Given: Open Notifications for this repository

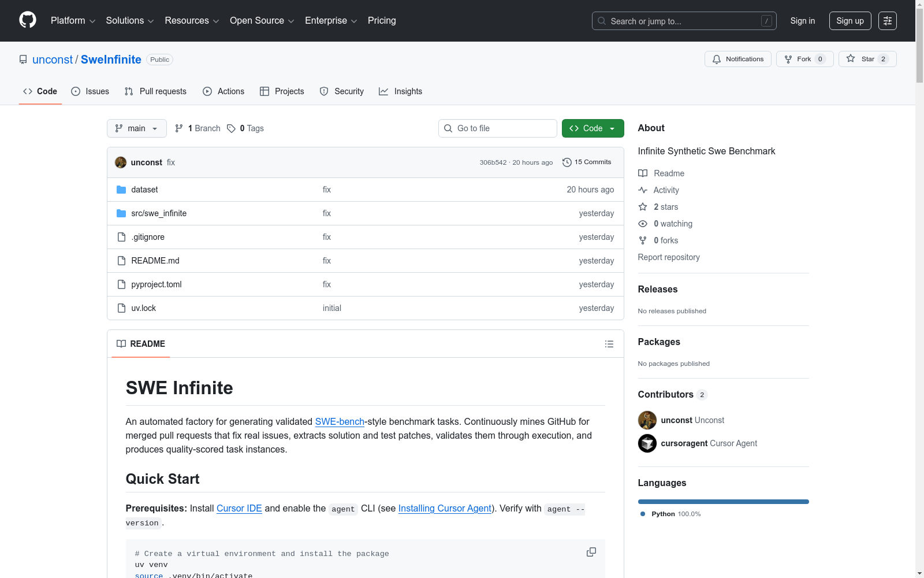Looking at the screenshot, I should pos(738,59).
